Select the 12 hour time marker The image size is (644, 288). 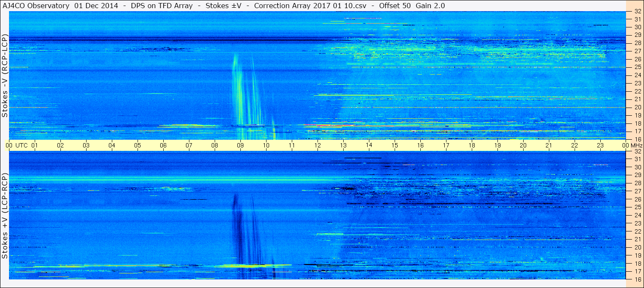tap(318, 146)
